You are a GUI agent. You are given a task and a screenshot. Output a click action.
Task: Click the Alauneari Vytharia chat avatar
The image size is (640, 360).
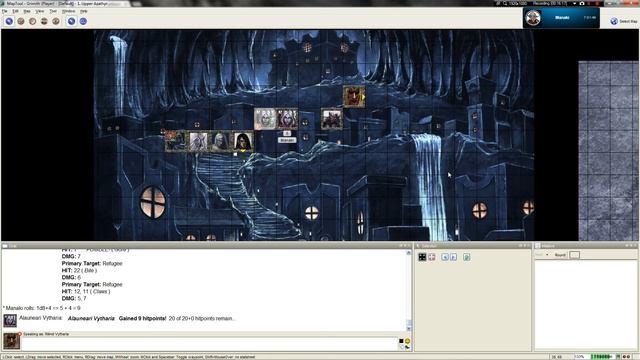pyautogui.click(x=10, y=320)
